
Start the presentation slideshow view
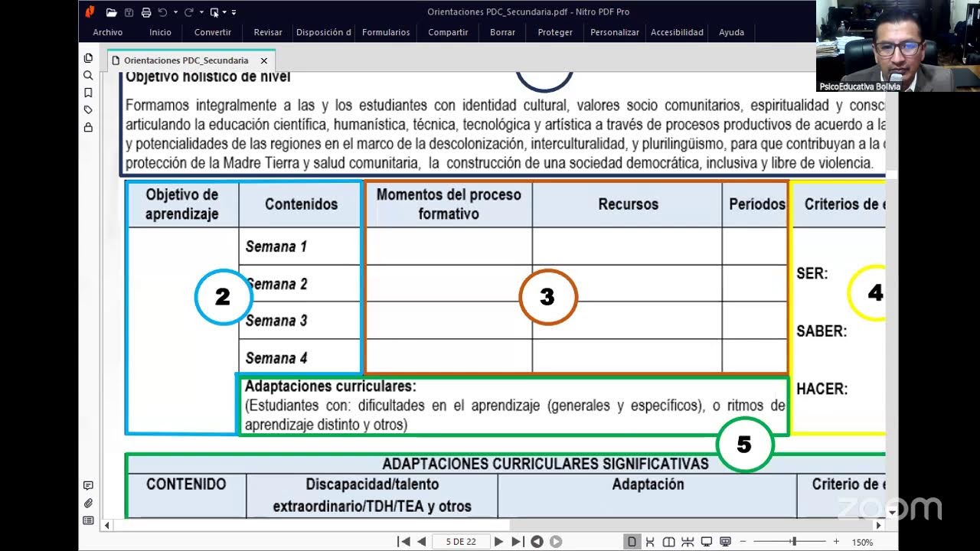(x=724, y=542)
